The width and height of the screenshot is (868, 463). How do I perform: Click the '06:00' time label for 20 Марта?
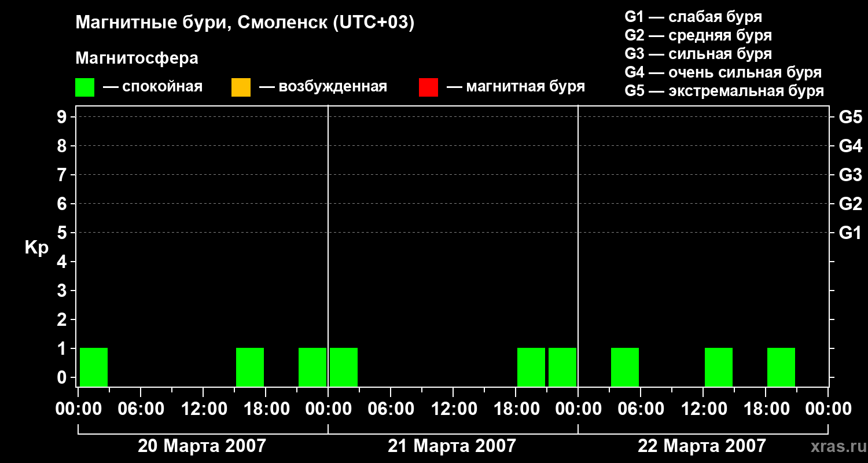click(x=141, y=409)
